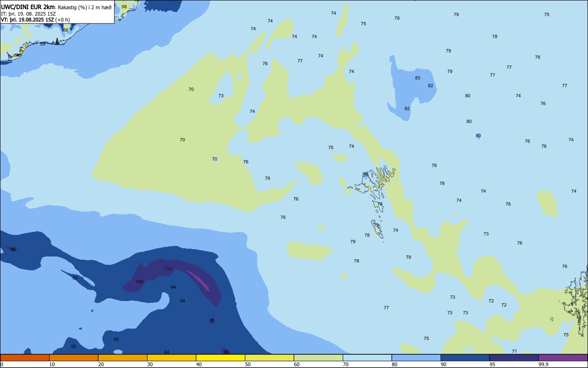This screenshot has height=368, width=588.
Task: Select the 80–90 medium blue legend swatch
Action: pyautogui.click(x=416, y=357)
